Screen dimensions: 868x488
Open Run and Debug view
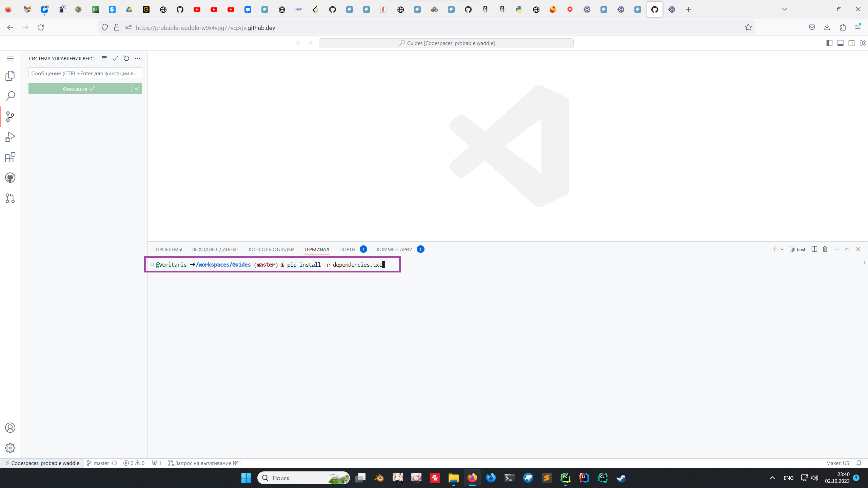point(10,137)
